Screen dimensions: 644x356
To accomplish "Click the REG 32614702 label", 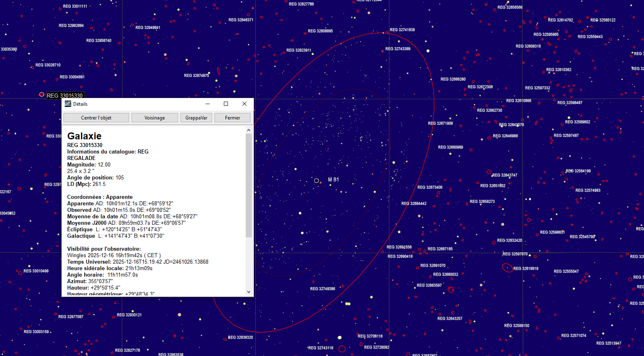I will (x=560, y=20).
